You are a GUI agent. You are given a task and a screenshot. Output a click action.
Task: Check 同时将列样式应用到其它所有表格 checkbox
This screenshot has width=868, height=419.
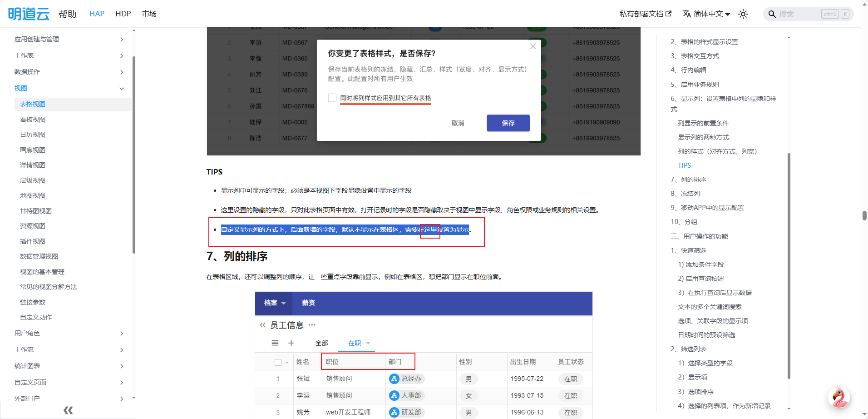[x=332, y=98]
